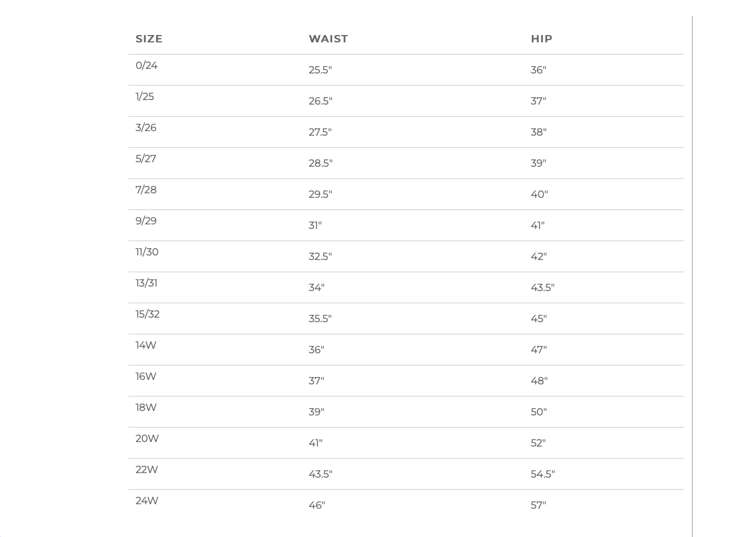Click the 37" waist for 16W
The height and width of the screenshot is (537, 756).
(x=316, y=381)
